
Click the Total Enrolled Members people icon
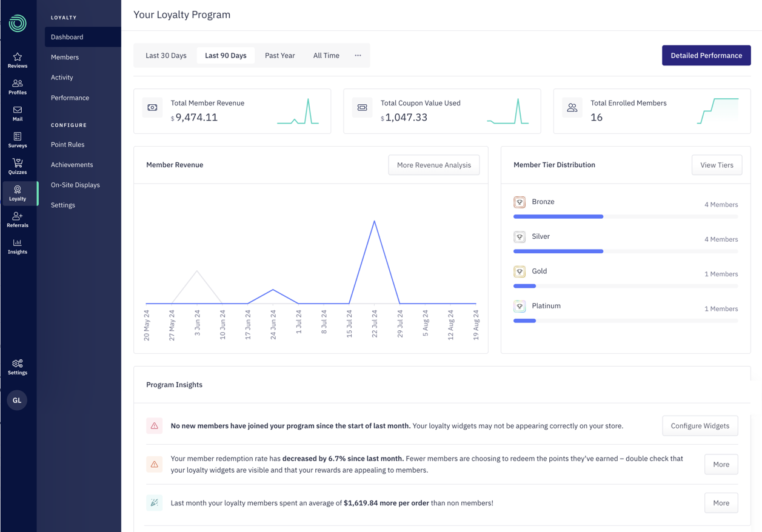tap(572, 108)
